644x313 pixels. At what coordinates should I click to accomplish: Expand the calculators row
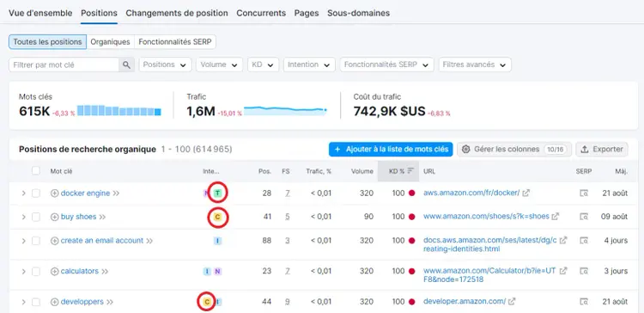click(23, 272)
